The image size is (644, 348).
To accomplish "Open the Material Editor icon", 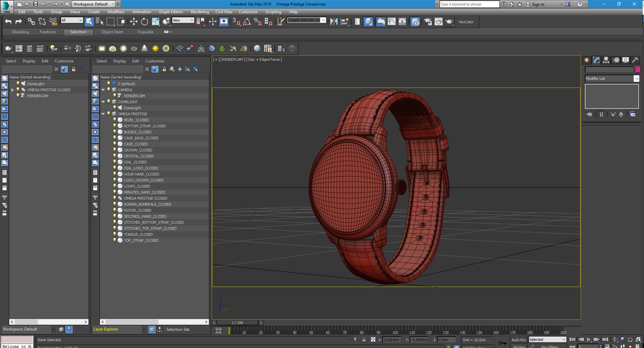I will pyautogui.click(x=415, y=22).
